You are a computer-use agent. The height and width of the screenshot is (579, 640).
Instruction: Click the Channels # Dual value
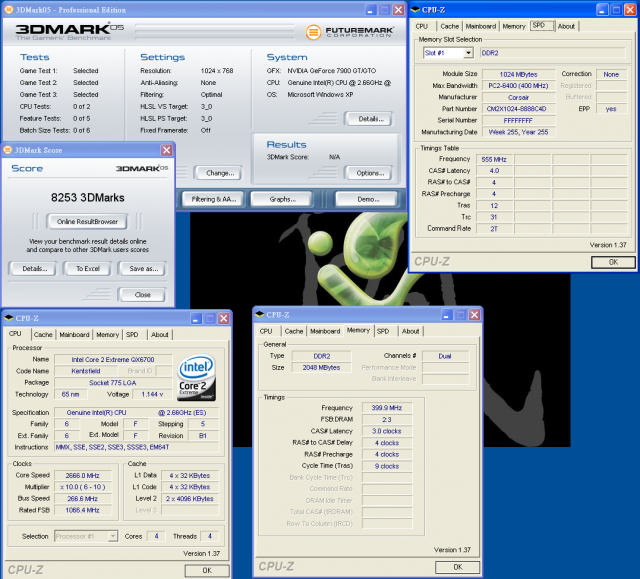point(445,356)
